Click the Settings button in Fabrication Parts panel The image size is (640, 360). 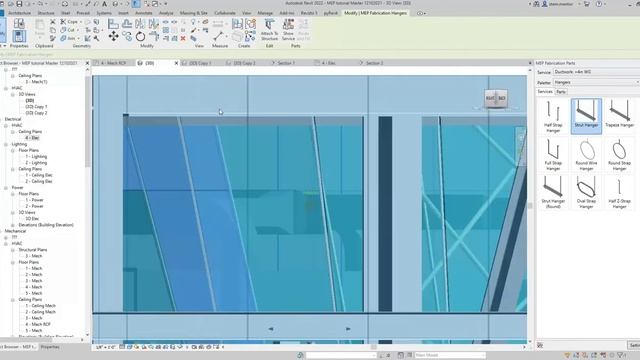point(634,346)
